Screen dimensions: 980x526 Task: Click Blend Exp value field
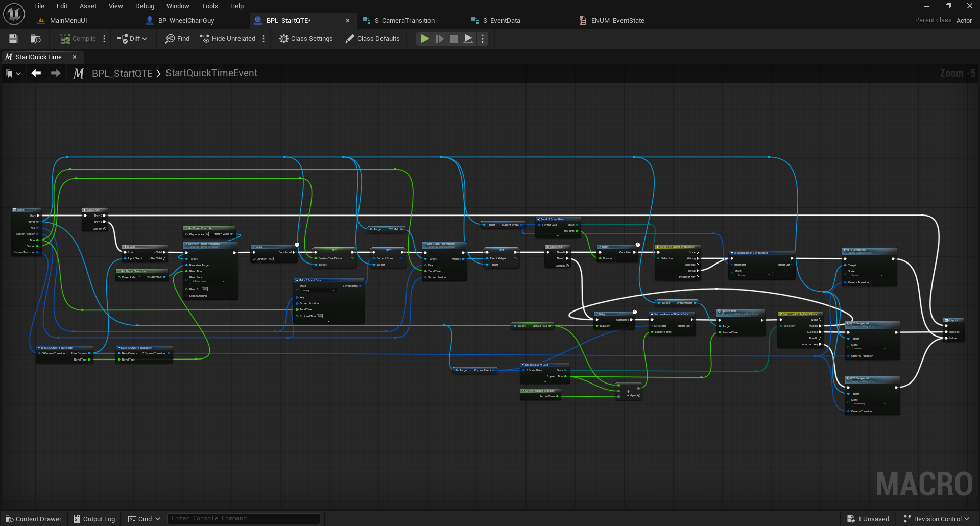click(205, 289)
